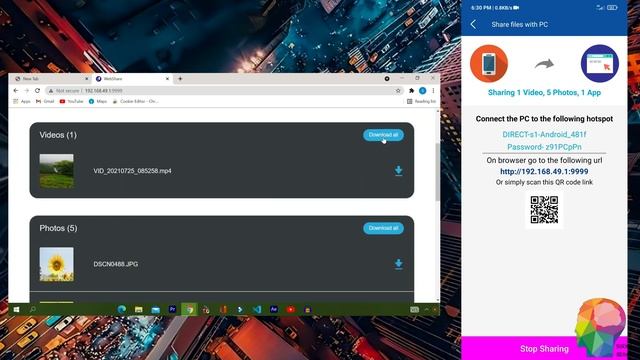Screen dimensions: 640x360
Task: Select hotspot name DIRECT-s1-Android_481f
Action: pos(544,134)
